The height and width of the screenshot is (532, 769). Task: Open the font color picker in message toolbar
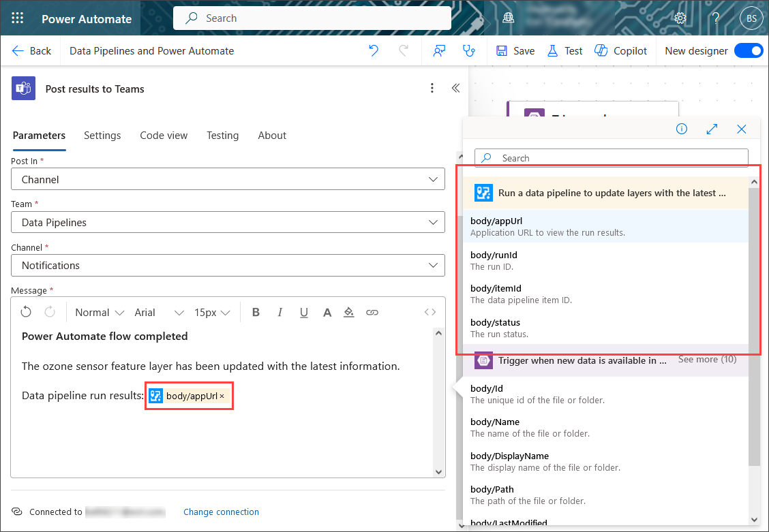pyautogui.click(x=327, y=312)
